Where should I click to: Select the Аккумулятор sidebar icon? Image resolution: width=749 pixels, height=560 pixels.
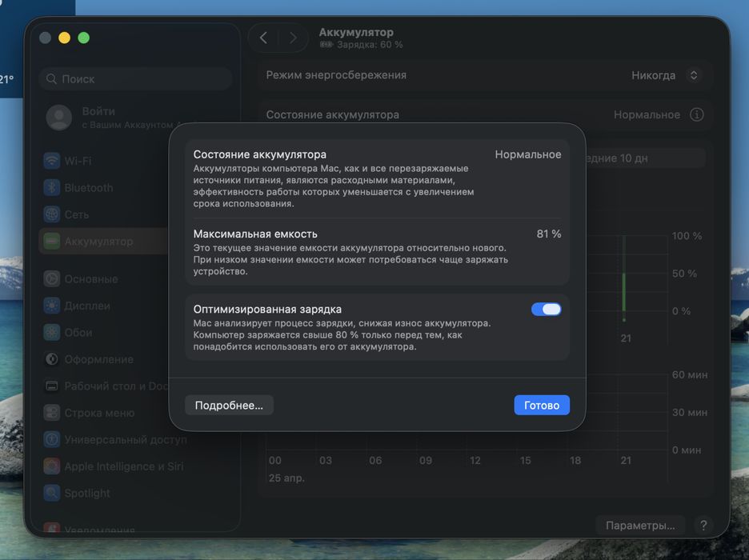tap(51, 241)
